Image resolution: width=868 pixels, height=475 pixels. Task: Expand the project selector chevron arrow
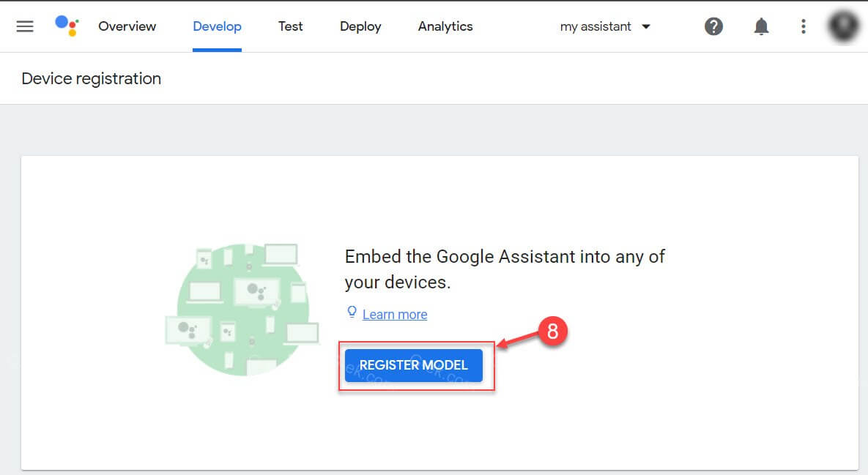pos(646,26)
